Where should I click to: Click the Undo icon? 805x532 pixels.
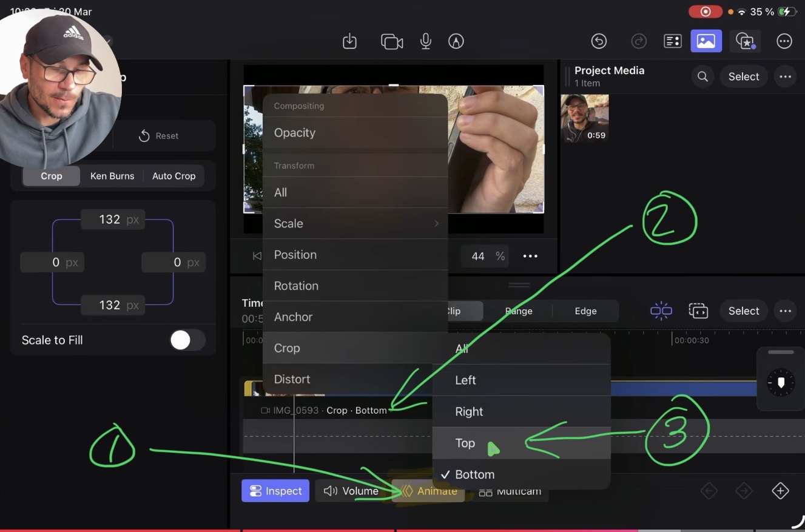pyautogui.click(x=599, y=41)
